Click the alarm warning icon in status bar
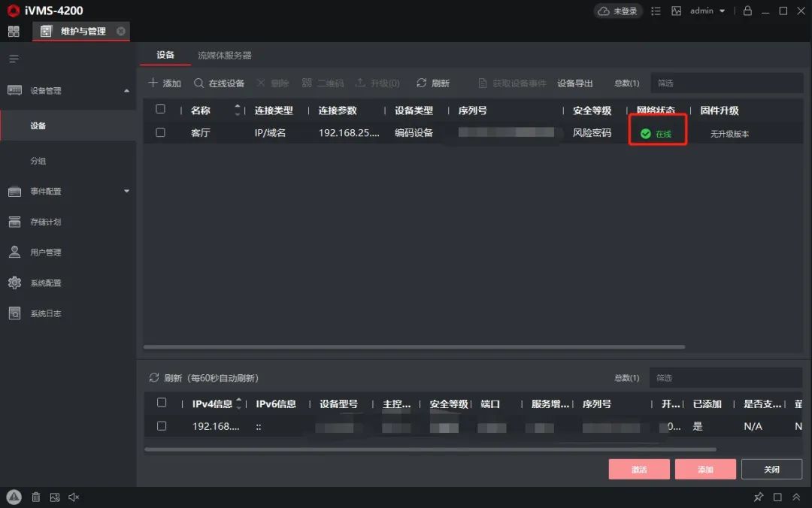Screen dimensions: 812x508 tap(14, 497)
